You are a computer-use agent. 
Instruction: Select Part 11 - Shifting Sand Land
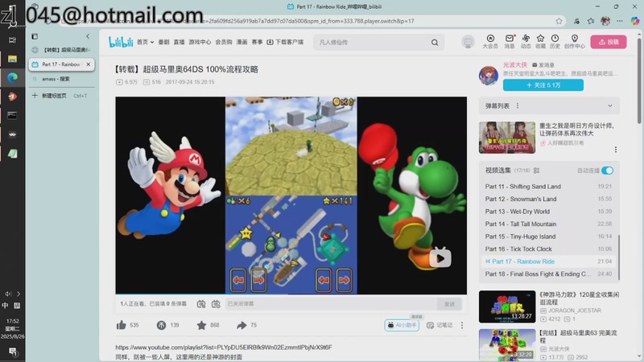click(x=548, y=187)
